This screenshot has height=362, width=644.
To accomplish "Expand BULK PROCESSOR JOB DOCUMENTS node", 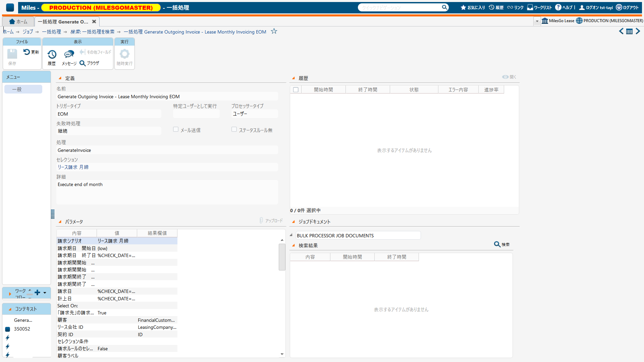I will tap(291, 235).
